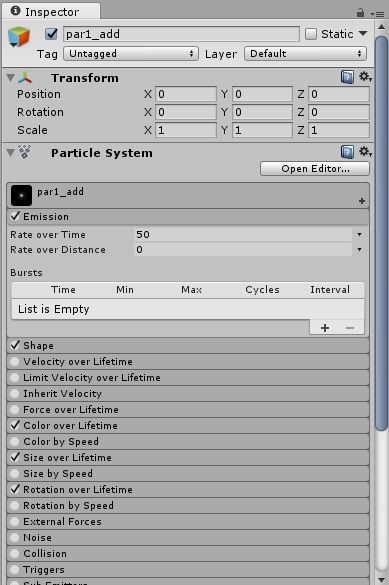Click the Rate over Time value 50

(243, 234)
